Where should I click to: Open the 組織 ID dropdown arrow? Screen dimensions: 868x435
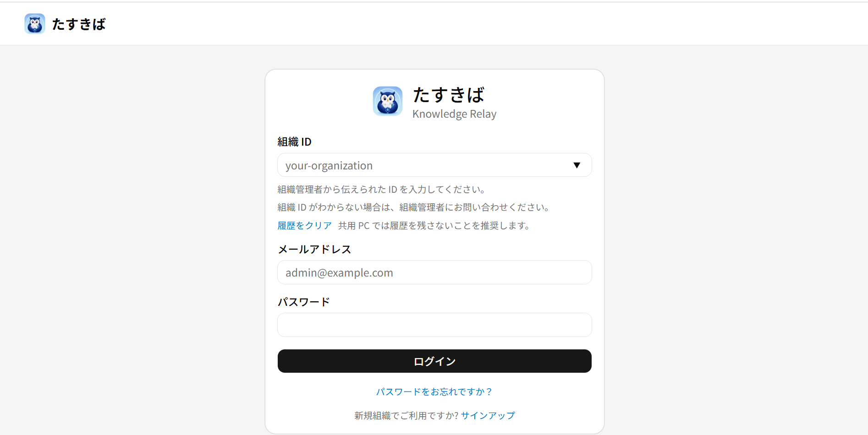(x=577, y=165)
